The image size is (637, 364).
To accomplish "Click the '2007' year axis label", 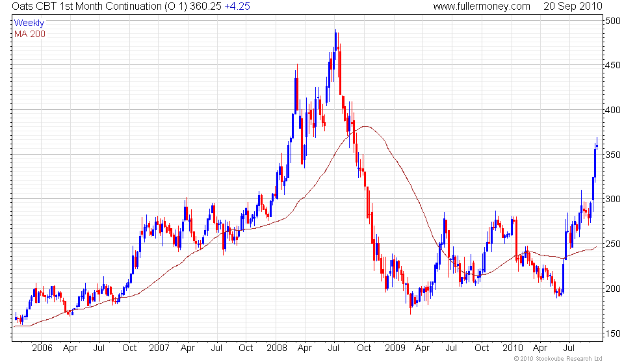I will pyautogui.click(x=159, y=348).
